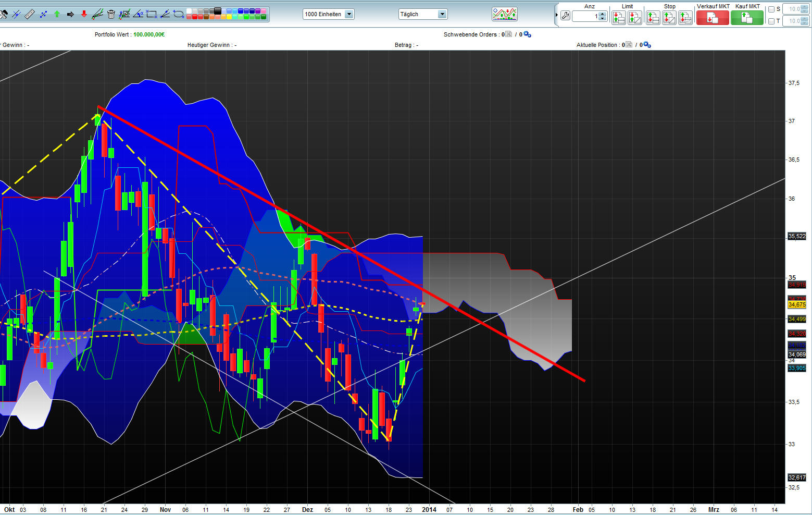Click the 32,617 price label
The height and width of the screenshot is (515, 812).
pyautogui.click(x=797, y=477)
